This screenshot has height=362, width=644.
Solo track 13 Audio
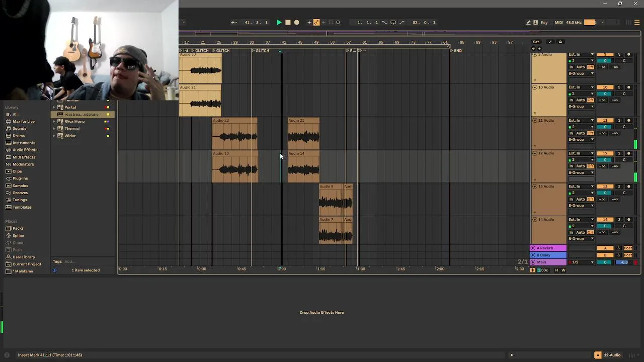(619, 187)
